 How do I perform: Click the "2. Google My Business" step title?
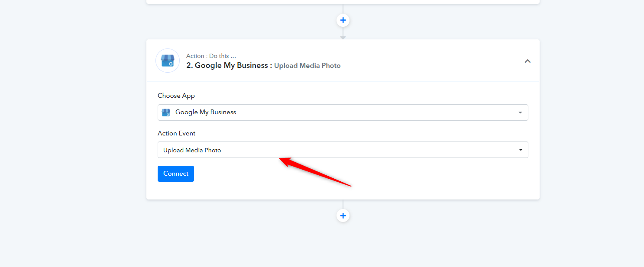pos(227,65)
